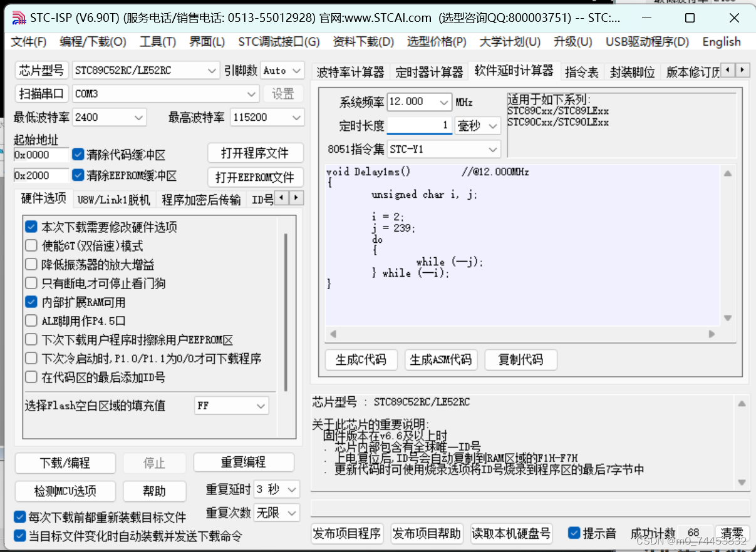Viewport: 756px width, 552px height.
Task: Toggle 清除代码缓冲区 checkbox
Action: [78, 155]
